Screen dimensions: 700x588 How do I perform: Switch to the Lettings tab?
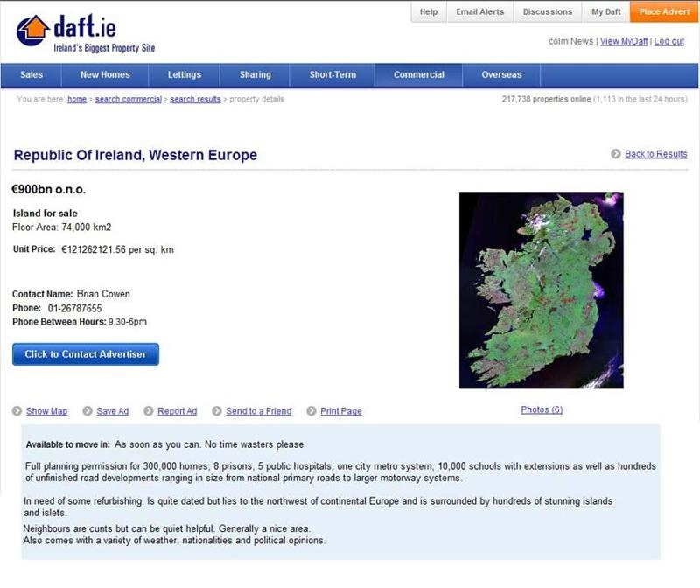185,75
